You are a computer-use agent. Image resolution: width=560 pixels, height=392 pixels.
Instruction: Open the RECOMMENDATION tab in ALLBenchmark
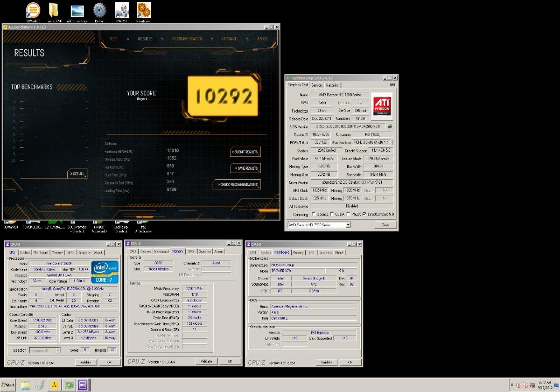187,39
